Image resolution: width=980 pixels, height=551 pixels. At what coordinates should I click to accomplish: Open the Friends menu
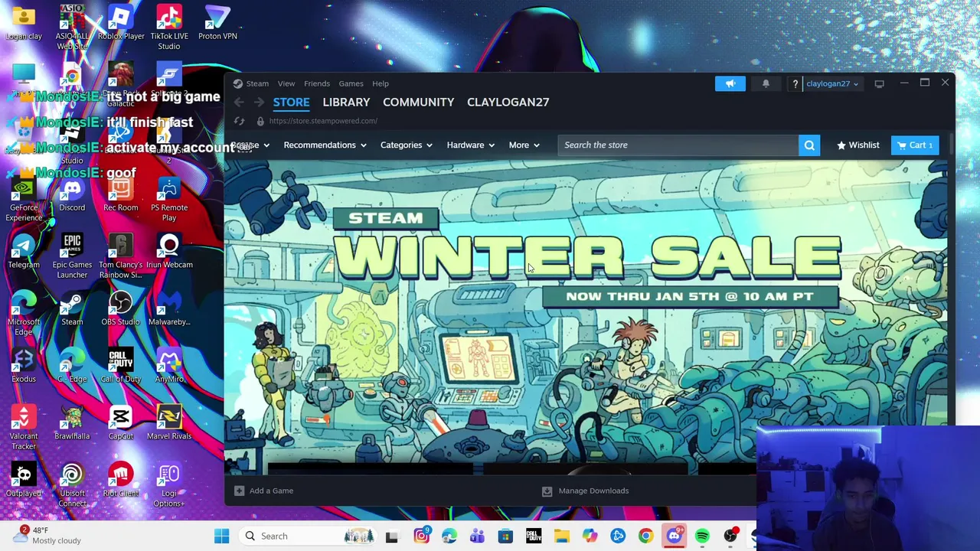[317, 83]
